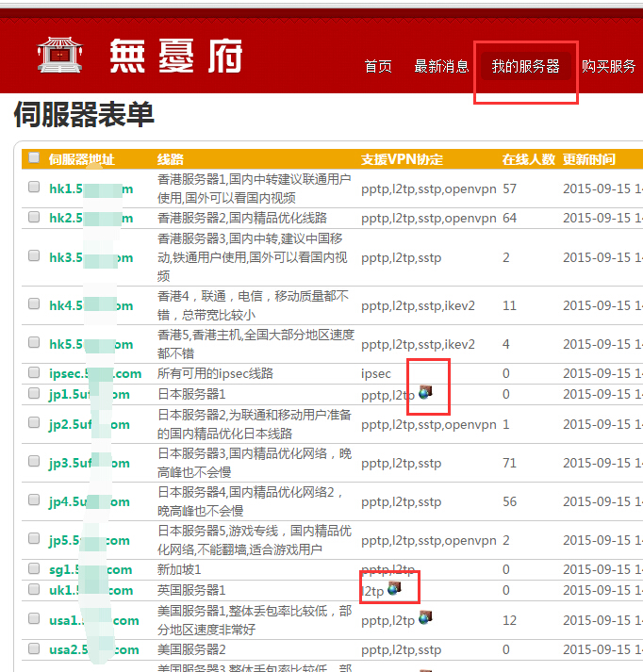Click the 支援VPN协定 column header

[x=402, y=159]
